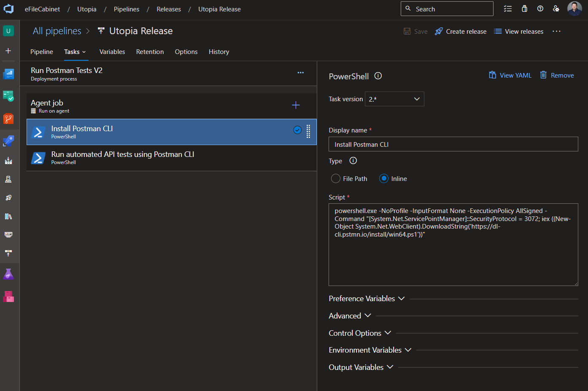Open the Utopia Release breadcrumb link
The image size is (588, 391).
219,9
